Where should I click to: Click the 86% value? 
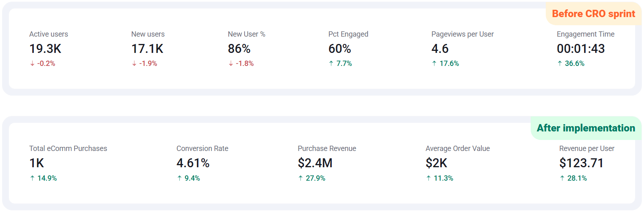[x=239, y=49]
